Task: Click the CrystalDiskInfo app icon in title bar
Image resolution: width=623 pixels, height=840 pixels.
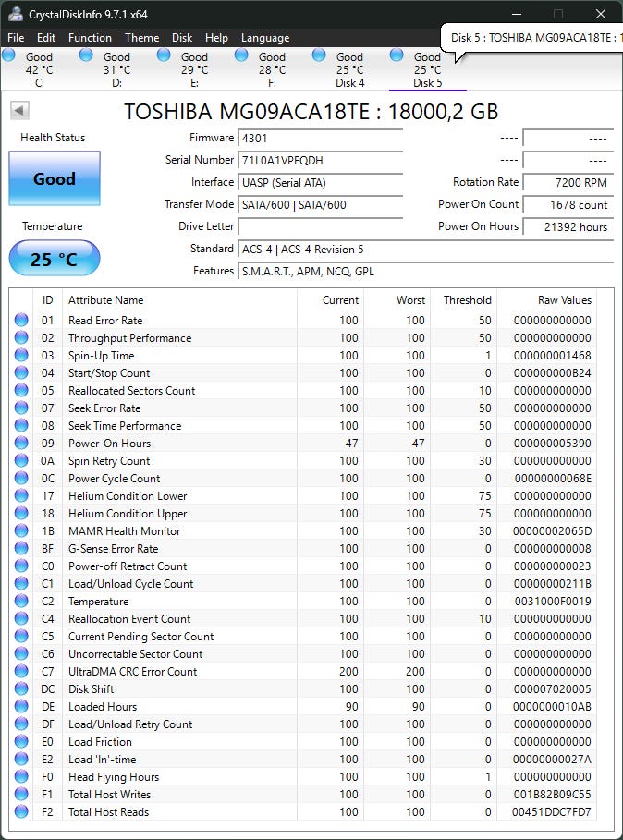Action: [x=16, y=14]
